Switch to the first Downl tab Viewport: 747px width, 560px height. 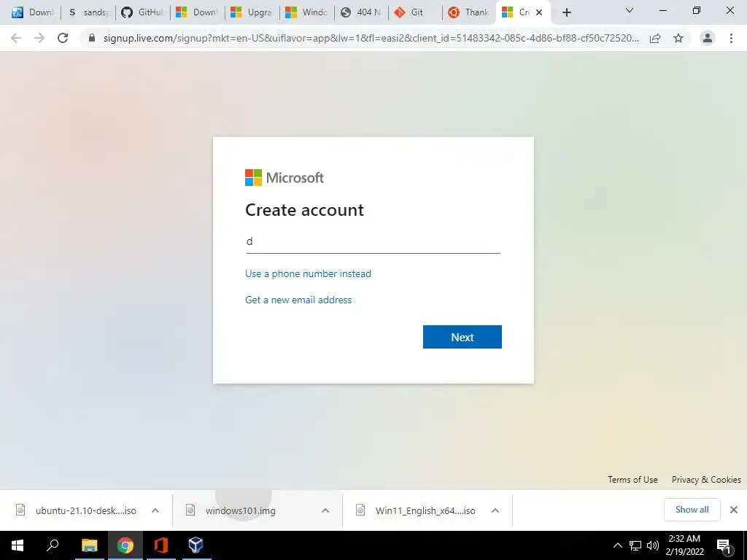point(32,12)
